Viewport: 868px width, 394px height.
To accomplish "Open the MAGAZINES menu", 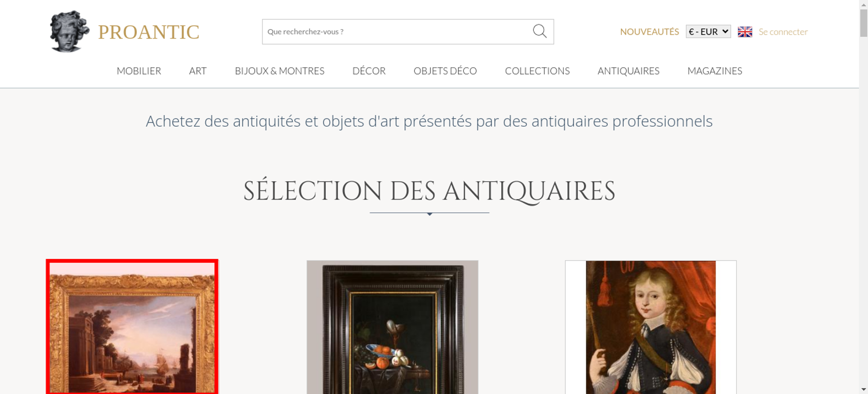I will click(x=715, y=71).
